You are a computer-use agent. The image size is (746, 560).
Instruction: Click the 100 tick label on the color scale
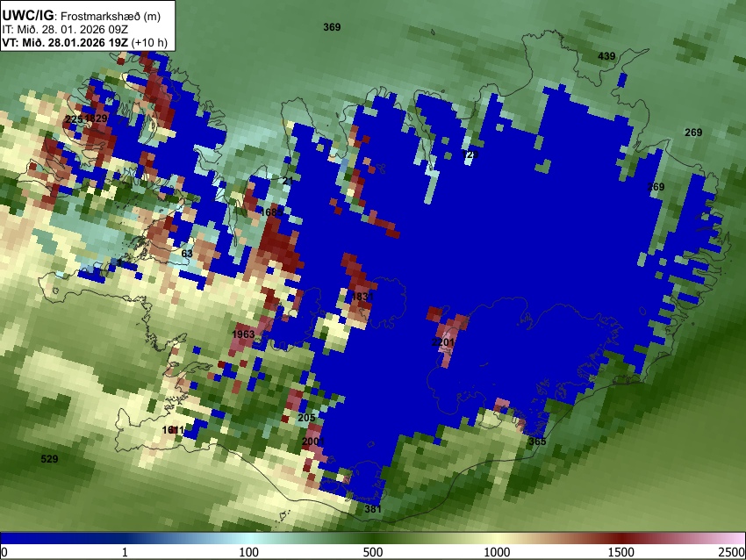point(248,552)
